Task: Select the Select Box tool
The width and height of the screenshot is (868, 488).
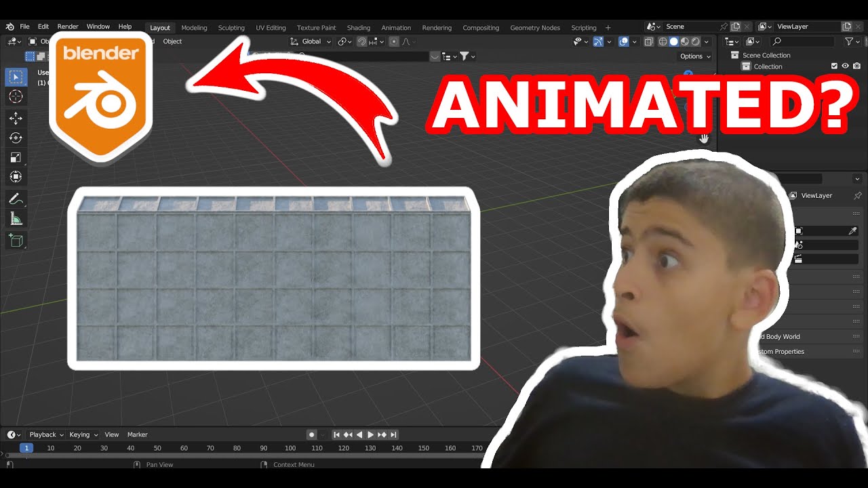Action: (x=16, y=77)
